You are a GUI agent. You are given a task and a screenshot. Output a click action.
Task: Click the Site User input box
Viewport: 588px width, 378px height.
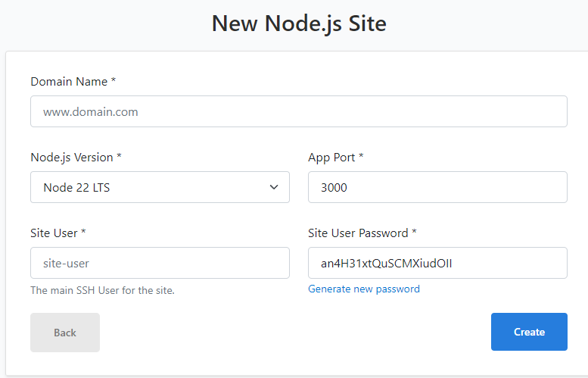point(160,263)
